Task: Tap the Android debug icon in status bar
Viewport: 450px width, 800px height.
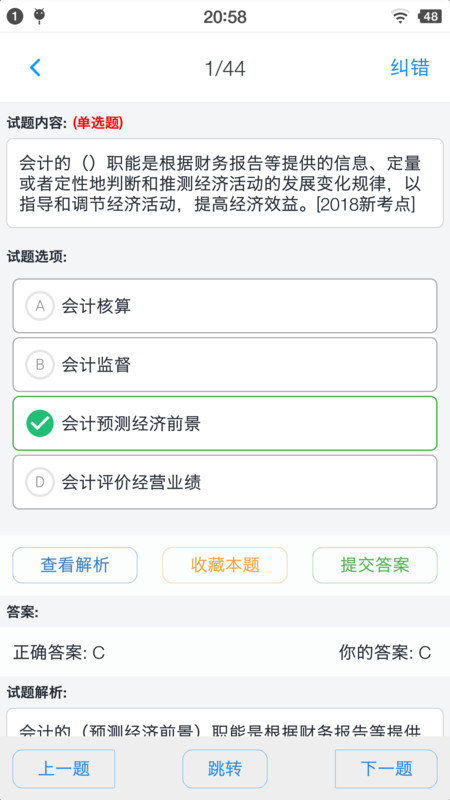Action: [39, 16]
